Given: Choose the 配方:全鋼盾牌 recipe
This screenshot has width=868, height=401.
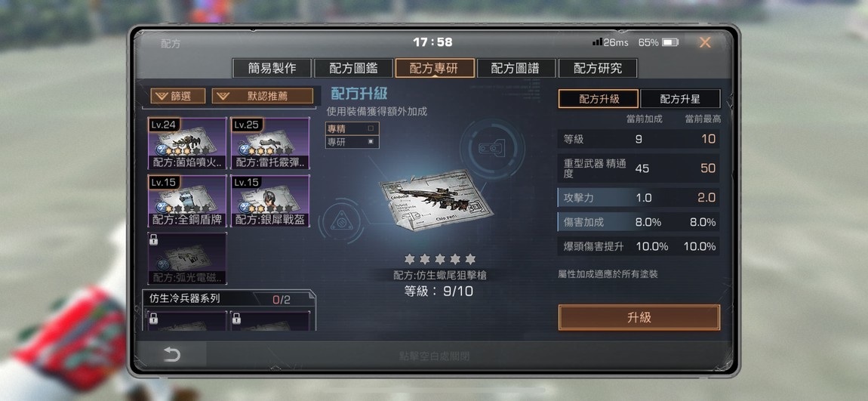Looking at the screenshot, I should (x=186, y=201).
